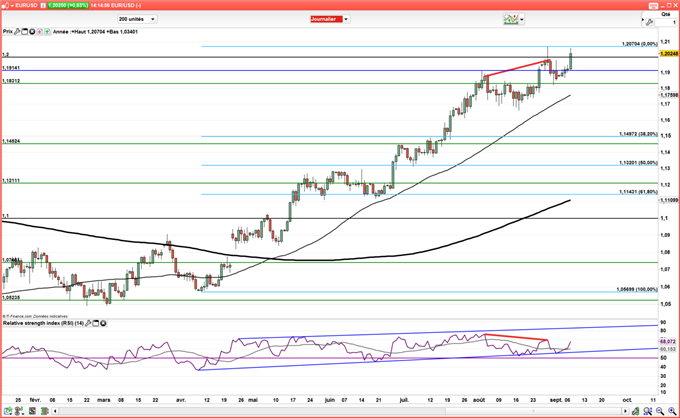Click the zoom reset magnifier icon
This screenshot has width=680, height=418.
[648, 411]
